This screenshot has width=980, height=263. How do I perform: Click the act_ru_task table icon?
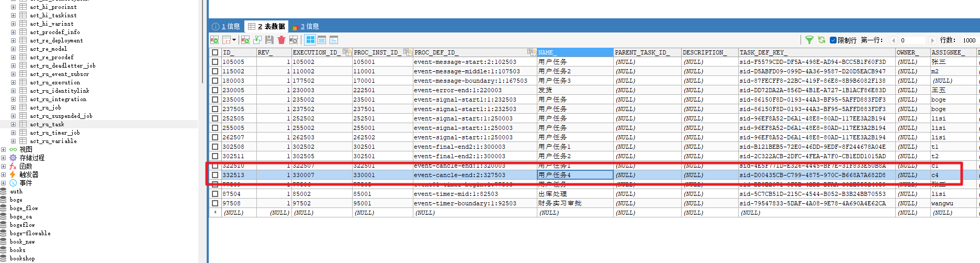[23, 124]
